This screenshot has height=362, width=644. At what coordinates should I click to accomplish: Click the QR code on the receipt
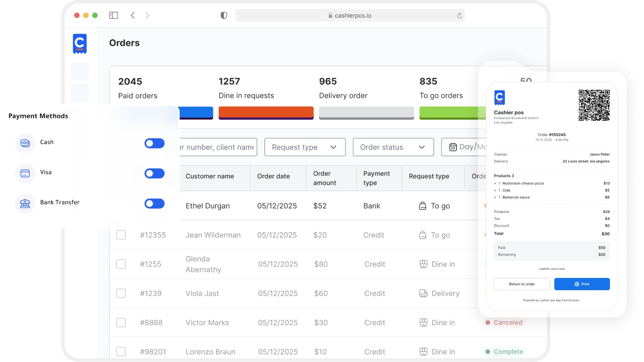[594, 105]
